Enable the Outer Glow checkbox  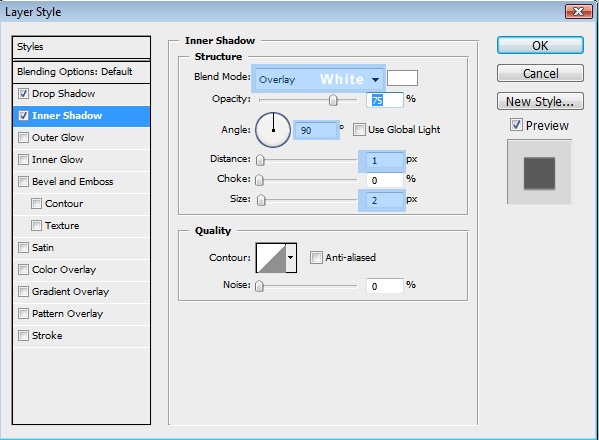[x=23, y=138]
